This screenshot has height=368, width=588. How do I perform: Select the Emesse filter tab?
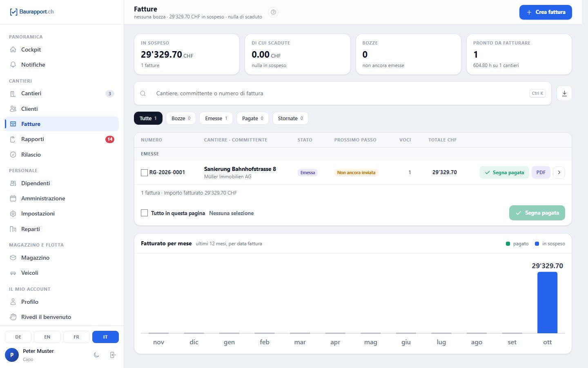tap(216, 118)
